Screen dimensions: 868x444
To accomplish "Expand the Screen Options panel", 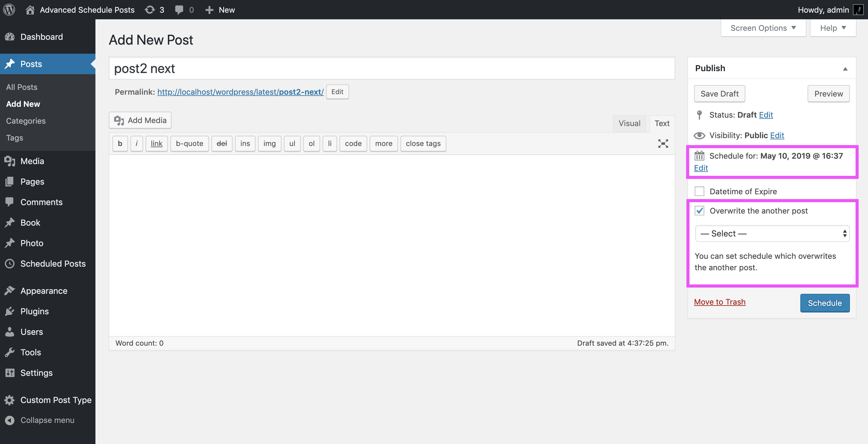I will [763, 28].
